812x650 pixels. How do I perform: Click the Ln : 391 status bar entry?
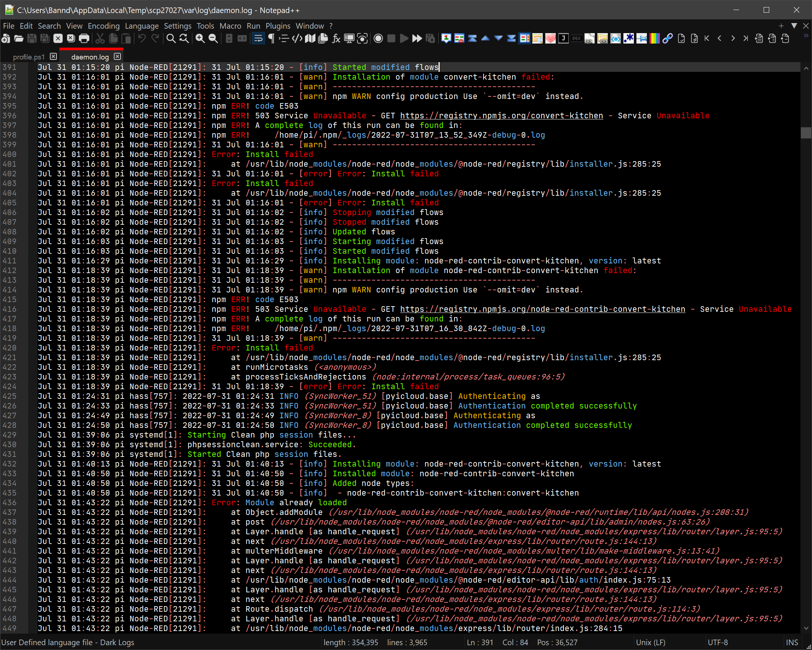[480, 643]
